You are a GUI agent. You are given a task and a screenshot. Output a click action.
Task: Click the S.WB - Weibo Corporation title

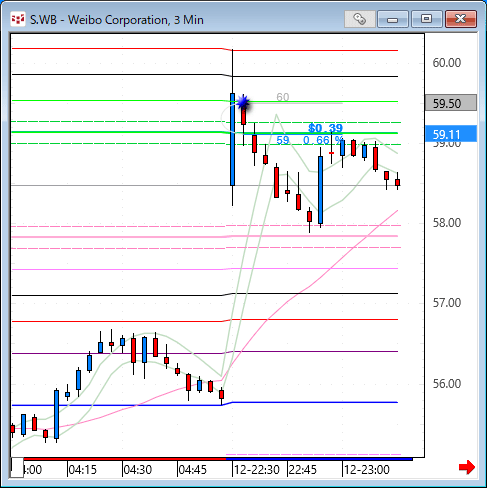[117, 20]
